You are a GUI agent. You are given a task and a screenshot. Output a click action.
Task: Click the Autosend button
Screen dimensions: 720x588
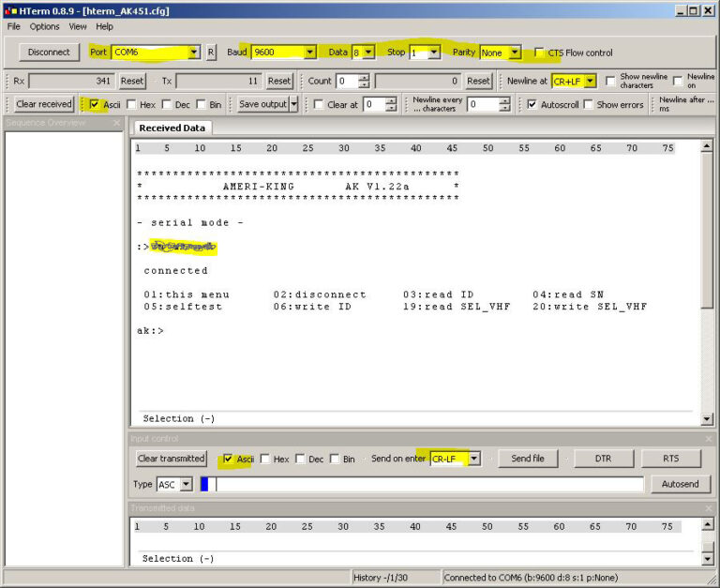681,484
